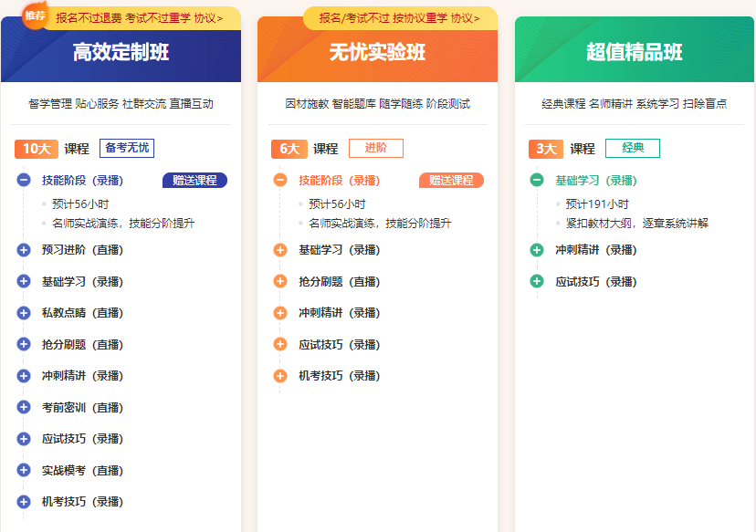Open 报名不过退费 协议 link
The height and width of the screenshot is (532, 756).
pyautogui.click(x=208, y=17)
